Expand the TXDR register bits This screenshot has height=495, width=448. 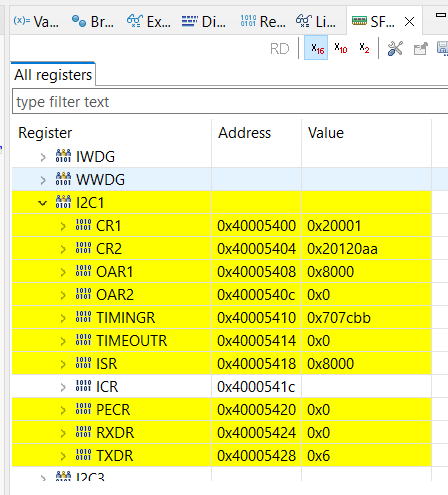point(63,456)
